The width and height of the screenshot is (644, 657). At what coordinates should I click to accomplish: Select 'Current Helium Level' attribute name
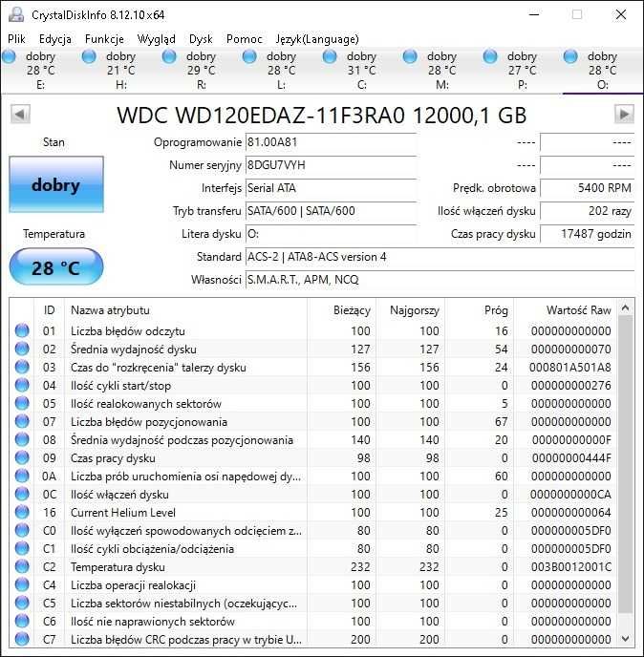pos(123,513)
